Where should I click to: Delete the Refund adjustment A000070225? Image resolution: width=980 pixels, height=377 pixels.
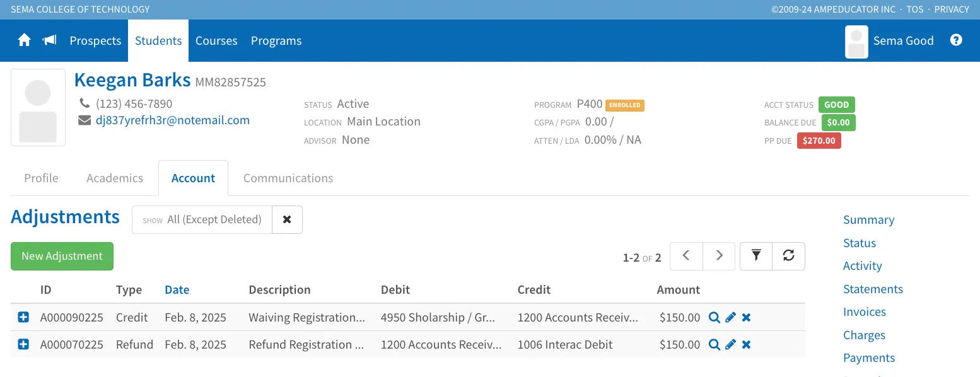(746, 345)
